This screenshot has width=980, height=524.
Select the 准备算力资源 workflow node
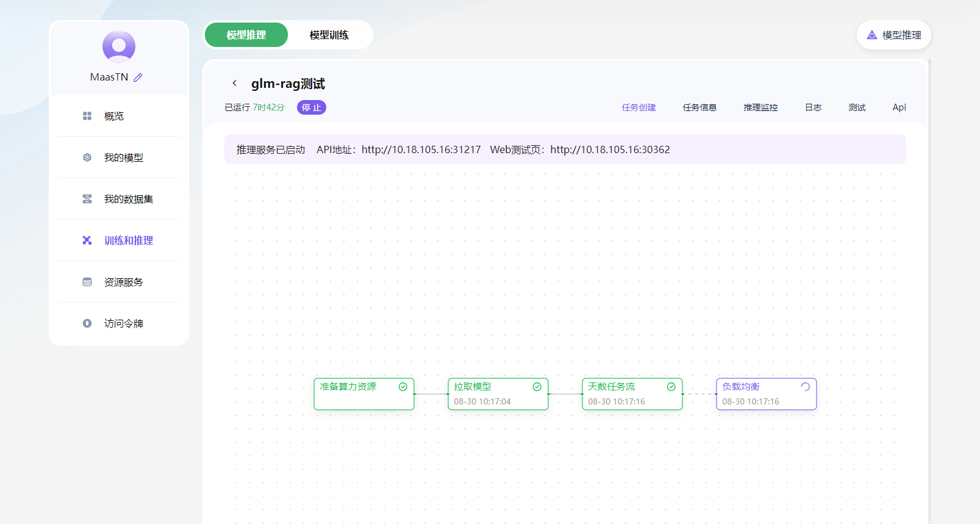pos(364,394)
